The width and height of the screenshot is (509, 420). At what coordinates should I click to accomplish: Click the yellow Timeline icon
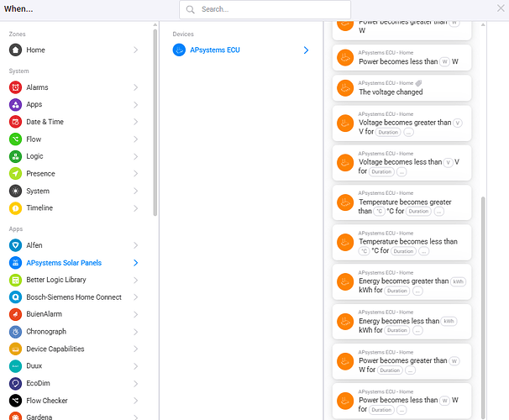point(15,208)
